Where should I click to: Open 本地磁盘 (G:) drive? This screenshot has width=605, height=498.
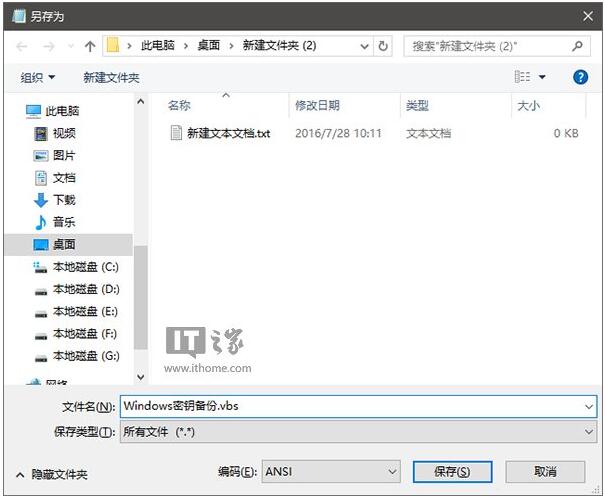coord(85,356)
